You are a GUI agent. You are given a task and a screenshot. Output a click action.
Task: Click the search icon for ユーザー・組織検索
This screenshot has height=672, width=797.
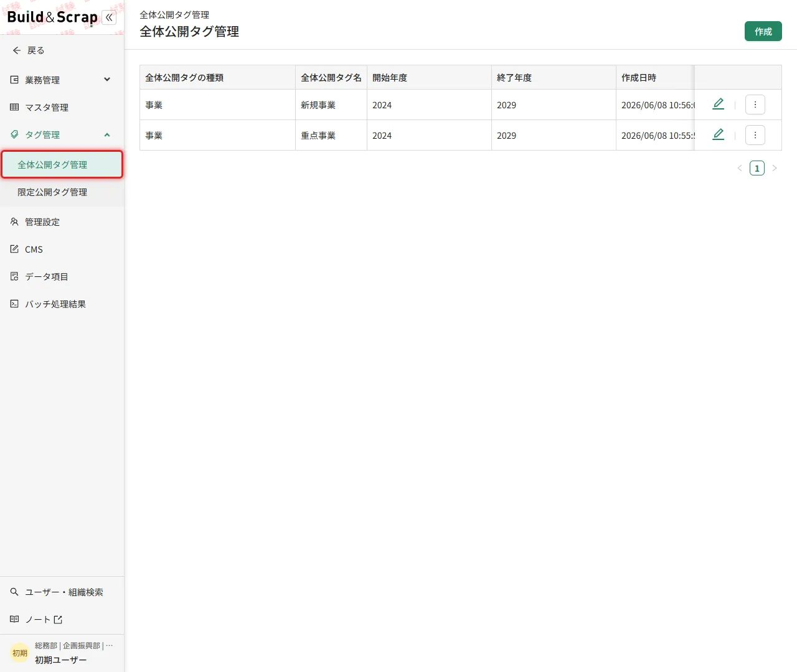tap(14, 592)
